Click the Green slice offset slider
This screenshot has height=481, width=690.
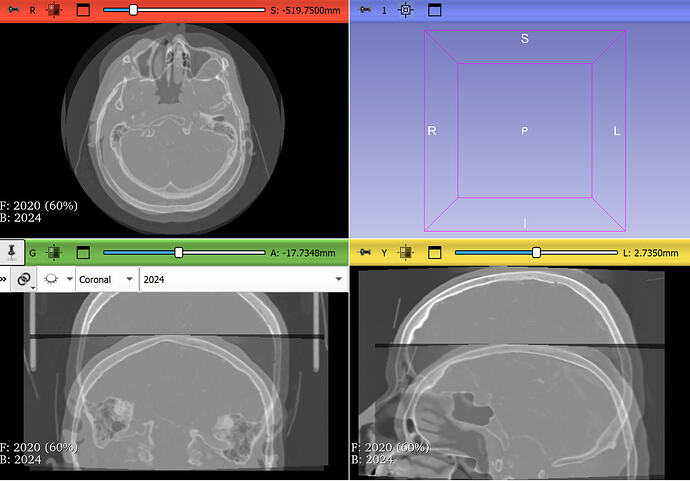point(184,253)
